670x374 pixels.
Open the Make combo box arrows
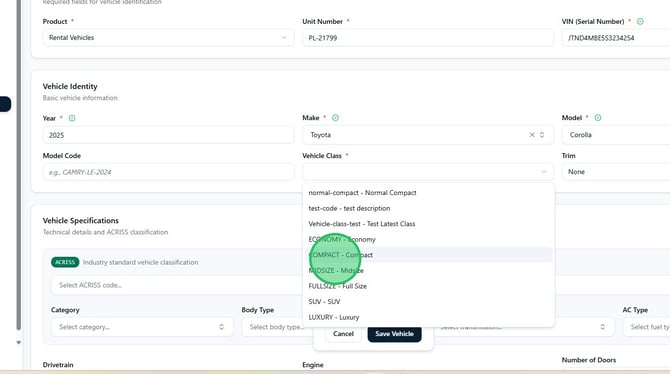coord(542,135)
